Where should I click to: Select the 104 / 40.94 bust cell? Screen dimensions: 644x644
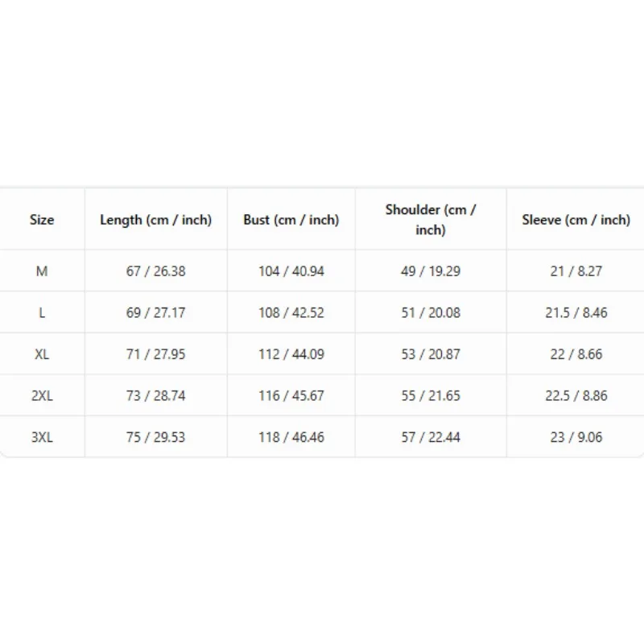coord(291,271)
